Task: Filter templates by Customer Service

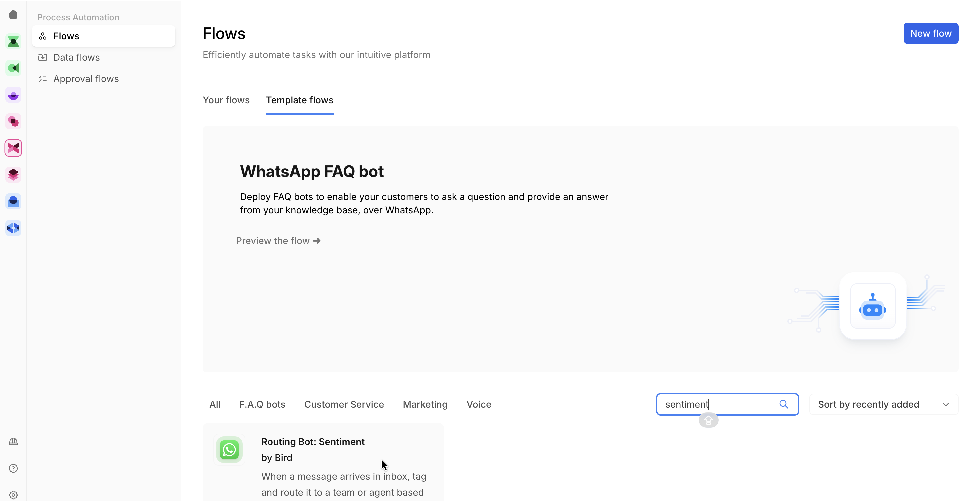Action: click(344, 404)
